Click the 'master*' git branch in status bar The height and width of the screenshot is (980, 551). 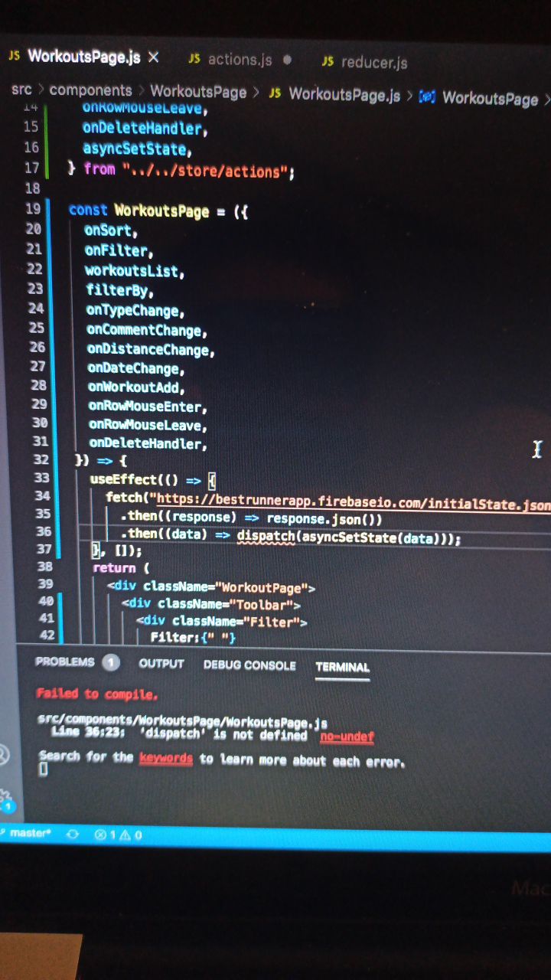30,833
